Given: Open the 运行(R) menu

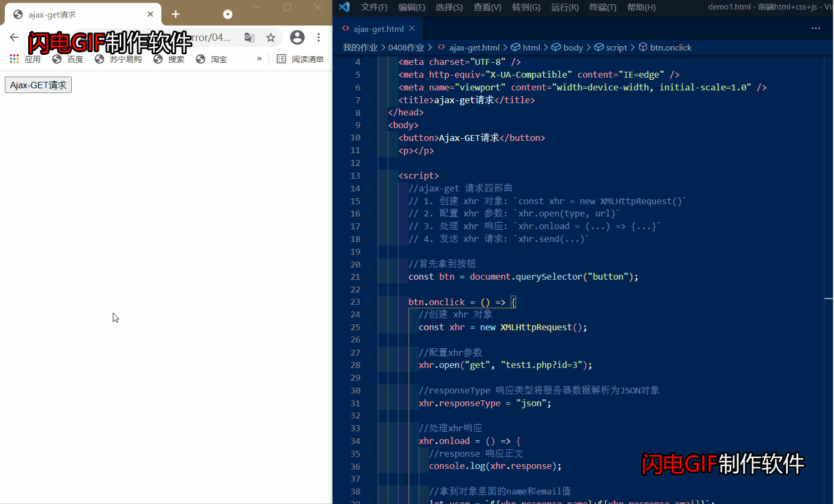Looking at the screenshot, I should click(565, 7).
